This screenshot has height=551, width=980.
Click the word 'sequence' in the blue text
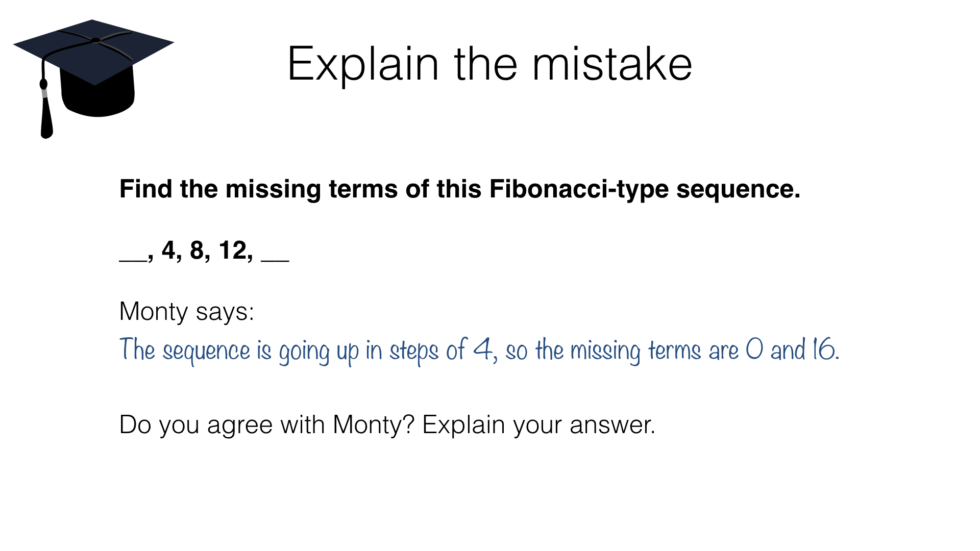click(x=206, y=351)
